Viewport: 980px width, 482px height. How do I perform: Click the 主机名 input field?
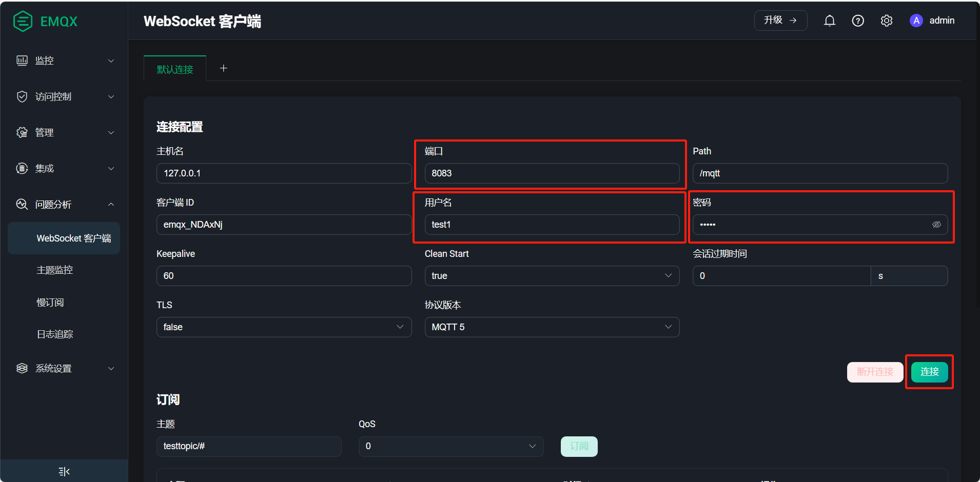[284, 173]
